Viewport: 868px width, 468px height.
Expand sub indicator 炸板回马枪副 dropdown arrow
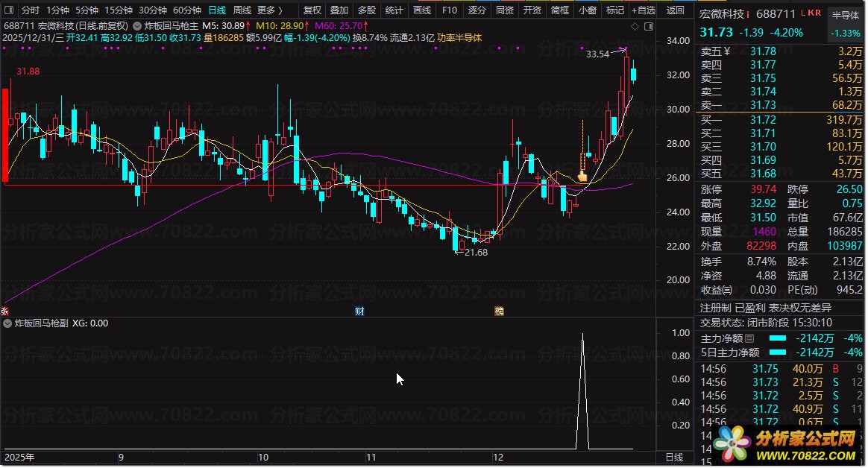(7, 323)
